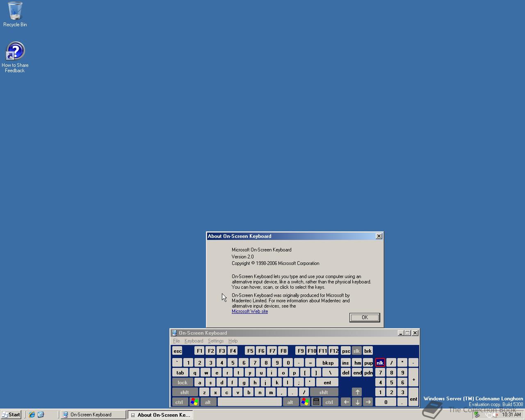Click the ins key
The height and width of the screenshot is (420, 525).
(346, 363)
